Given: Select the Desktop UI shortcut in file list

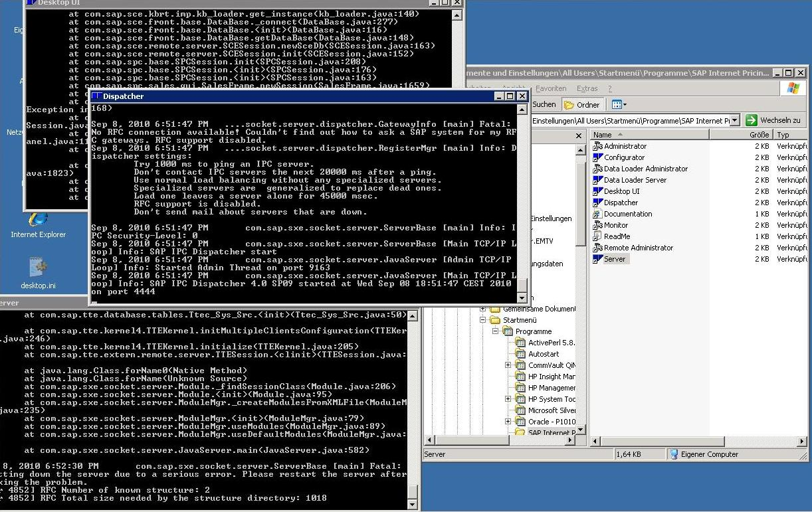Looking at the screenshot, I should (x=617, y=191).
